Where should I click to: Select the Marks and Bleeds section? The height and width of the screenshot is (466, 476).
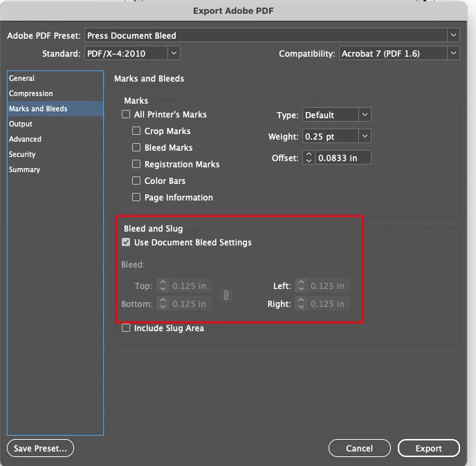[55, 109]
